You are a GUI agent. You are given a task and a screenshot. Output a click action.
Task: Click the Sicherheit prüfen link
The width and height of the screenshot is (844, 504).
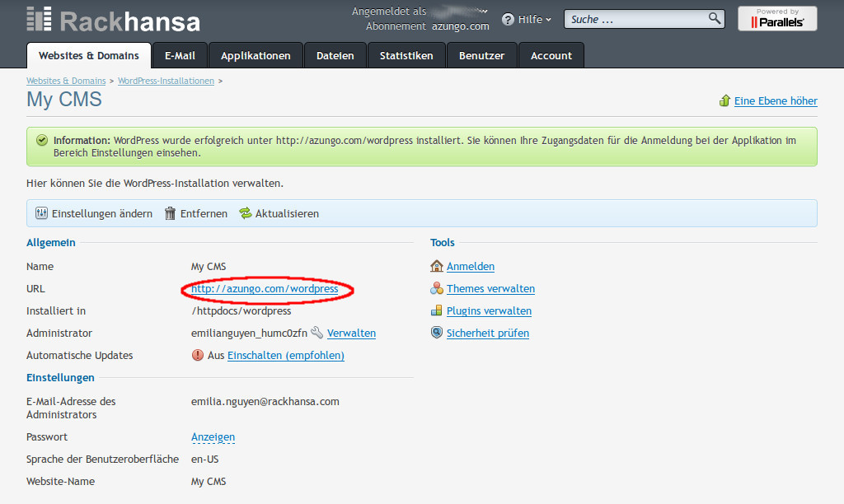[488, 333]
